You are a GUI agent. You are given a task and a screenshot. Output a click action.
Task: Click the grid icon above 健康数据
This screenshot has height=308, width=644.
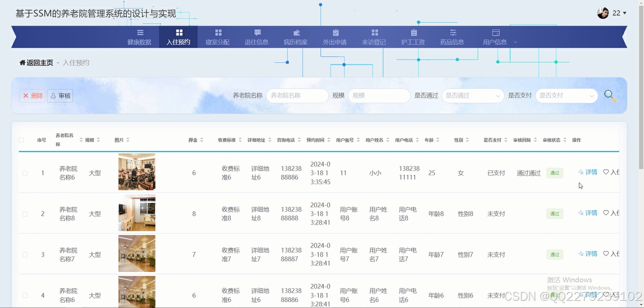tap(139, 32)
